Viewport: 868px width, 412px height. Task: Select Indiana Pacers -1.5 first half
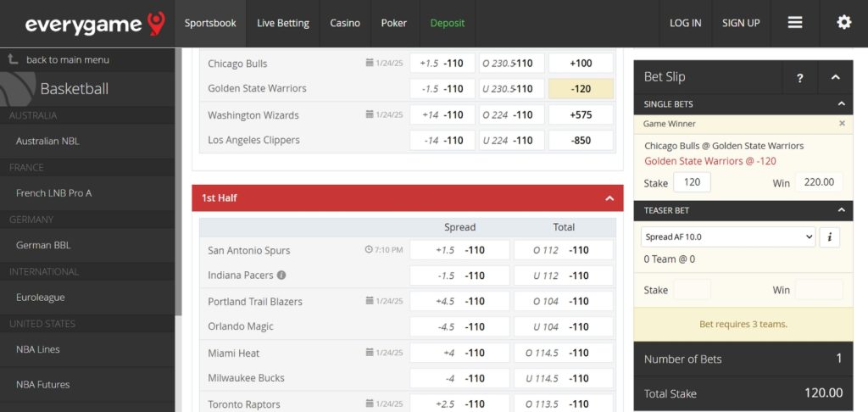coord(459,276)
